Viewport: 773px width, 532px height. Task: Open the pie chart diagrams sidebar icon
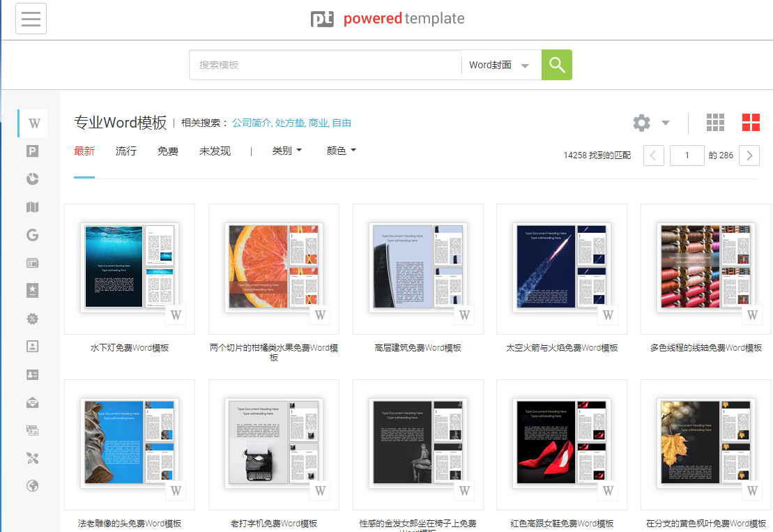pyautogui.click(x=33, y=179)
